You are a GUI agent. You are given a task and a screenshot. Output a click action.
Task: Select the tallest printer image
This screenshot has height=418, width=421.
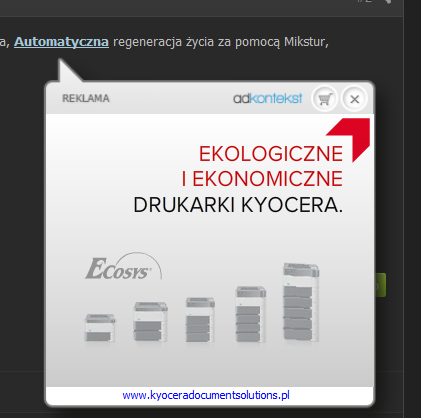pos(301,302)
